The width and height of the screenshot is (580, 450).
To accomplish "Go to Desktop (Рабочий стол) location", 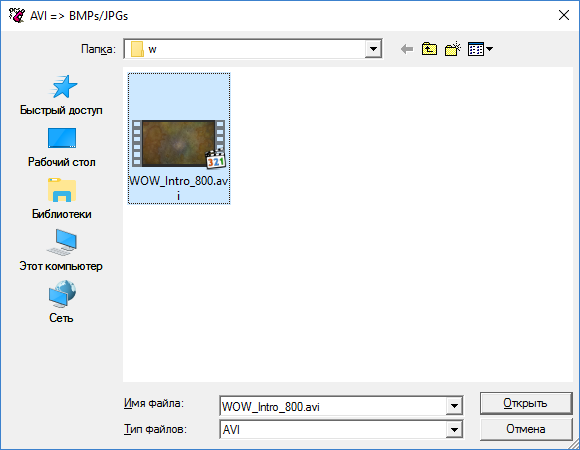I will point(61,147).
